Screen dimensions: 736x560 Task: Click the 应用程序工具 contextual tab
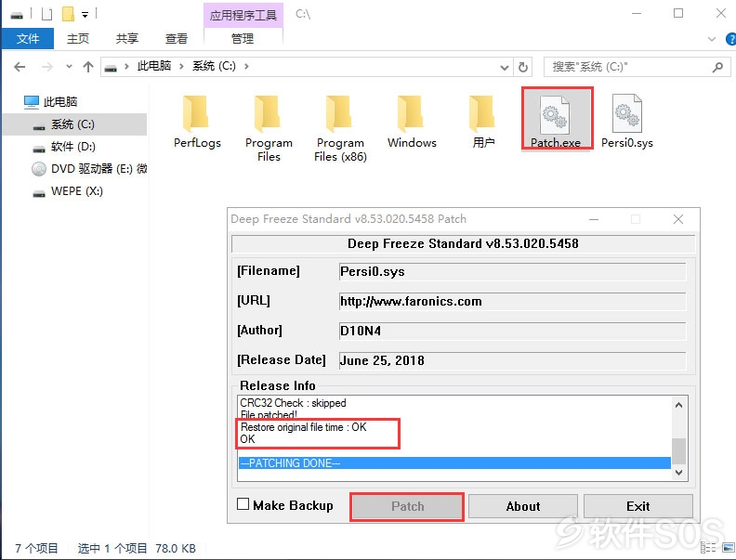coord(243,16)
